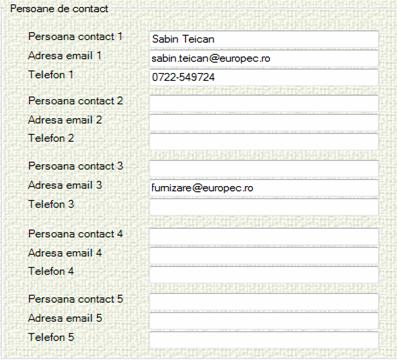Click the Persoane de contact group title
Screen dimensions: 397x360
tap(59, 9)
